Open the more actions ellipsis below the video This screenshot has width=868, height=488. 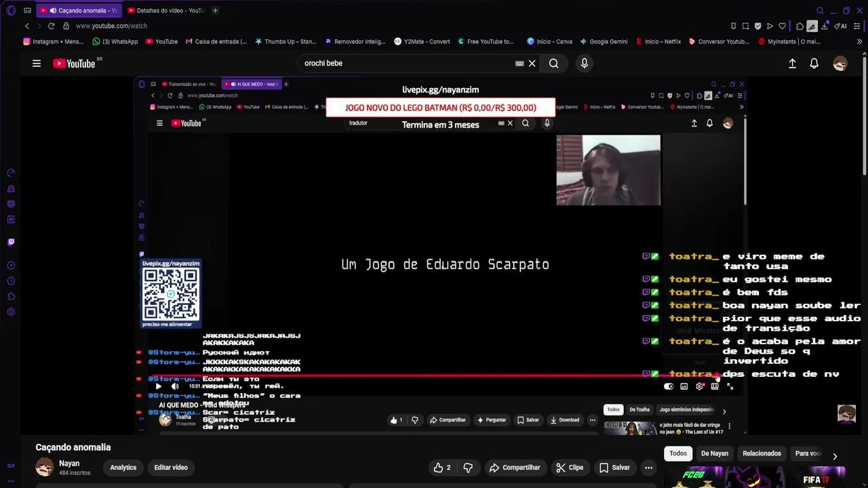(648, 468)
